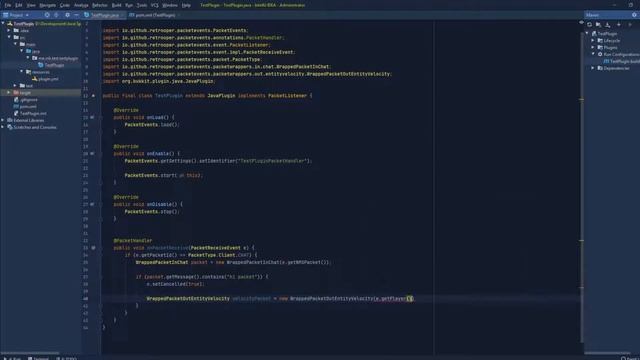Click the Maven tool window header
This screenshot has height=360, width=640.
pyautogui.click(x=612, y=15)
